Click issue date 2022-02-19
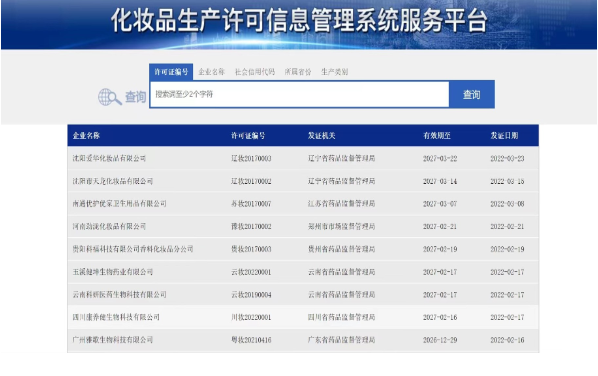 pos(507,249)
